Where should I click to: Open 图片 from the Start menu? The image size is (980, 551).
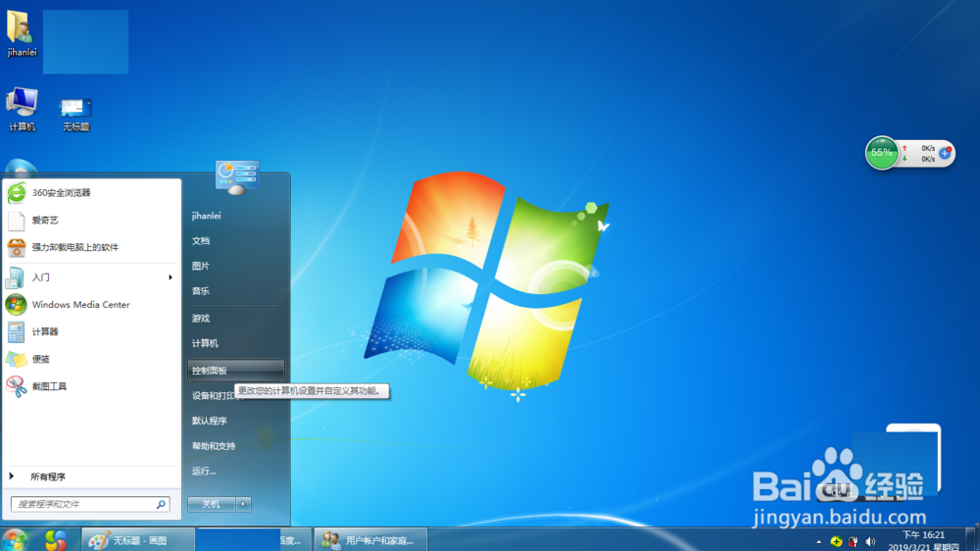[x=235, y=266]
